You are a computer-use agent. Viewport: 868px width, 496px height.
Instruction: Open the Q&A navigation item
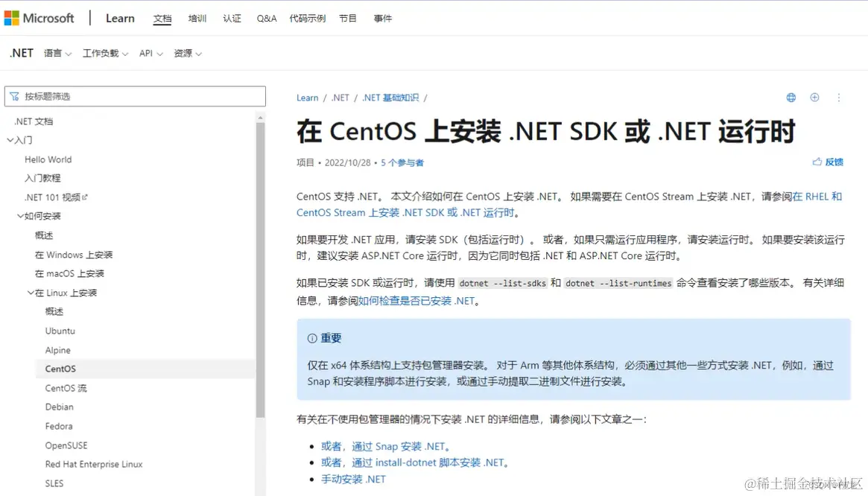coord(266,19)
